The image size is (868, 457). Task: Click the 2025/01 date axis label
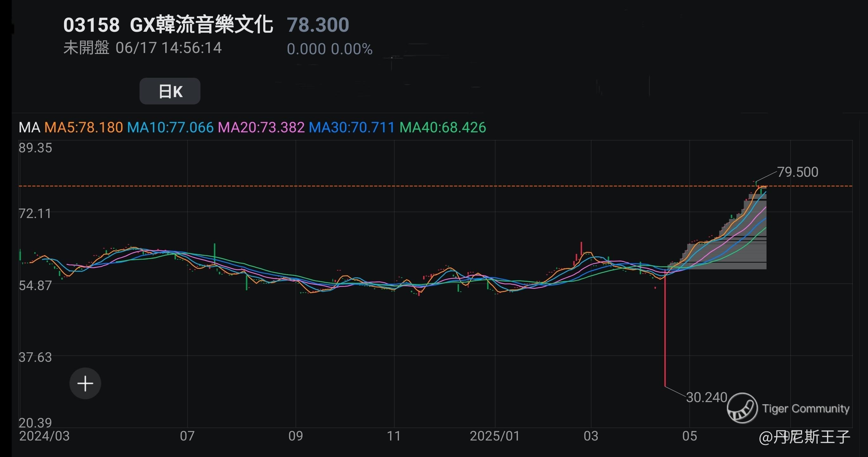coord(495,436)
